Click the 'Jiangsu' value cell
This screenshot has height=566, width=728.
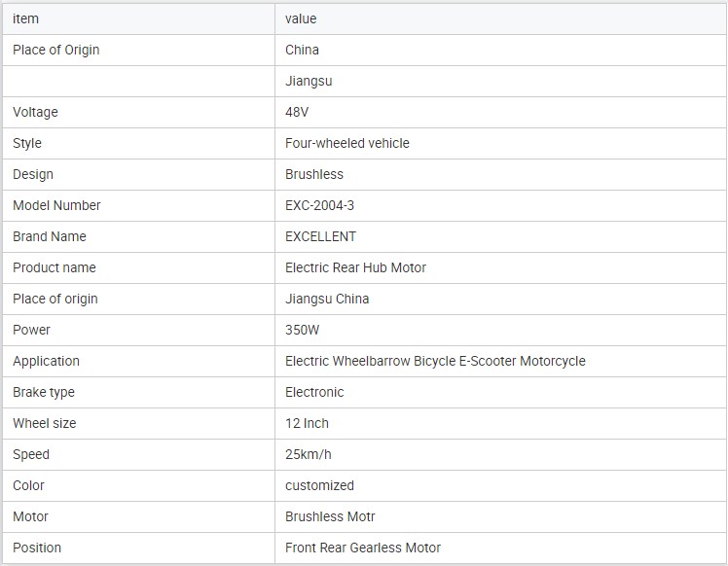(x=309, y=81)
